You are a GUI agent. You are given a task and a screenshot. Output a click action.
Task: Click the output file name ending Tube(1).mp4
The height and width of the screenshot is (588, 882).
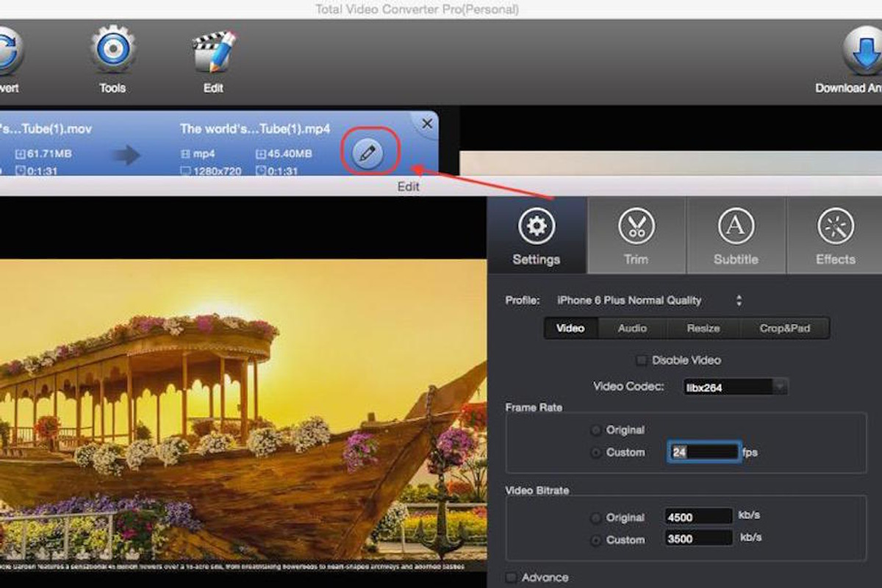(x=255, y=129)
